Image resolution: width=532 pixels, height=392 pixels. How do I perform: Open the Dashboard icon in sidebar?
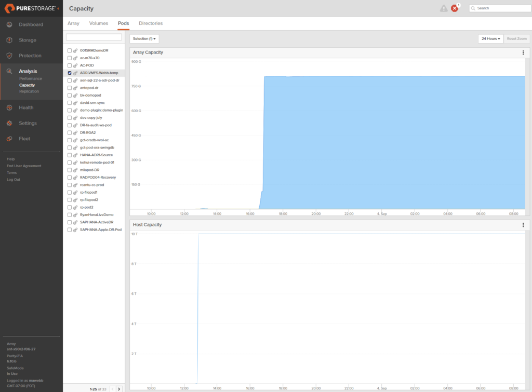coord(9,24)
